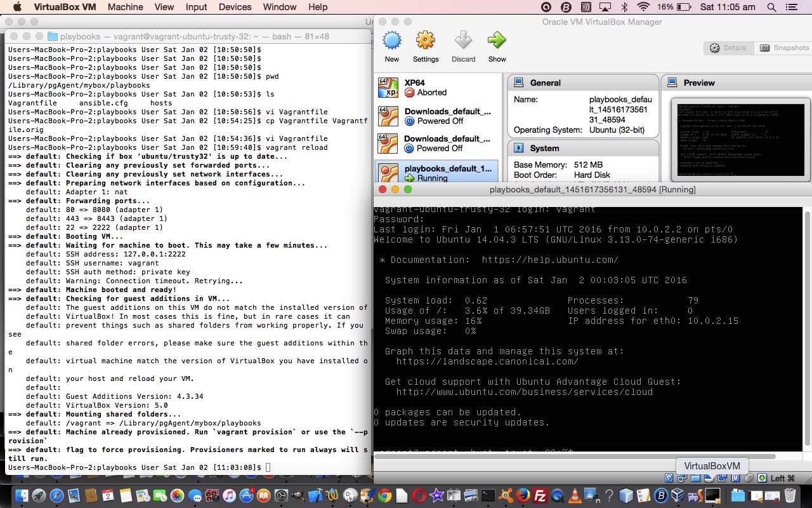Click the Sat 11:05 am clock

(728, 7)
